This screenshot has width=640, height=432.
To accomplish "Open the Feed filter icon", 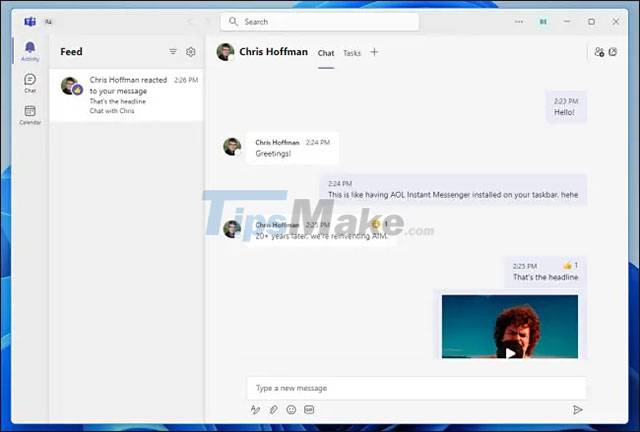I will tap(173, 51).
